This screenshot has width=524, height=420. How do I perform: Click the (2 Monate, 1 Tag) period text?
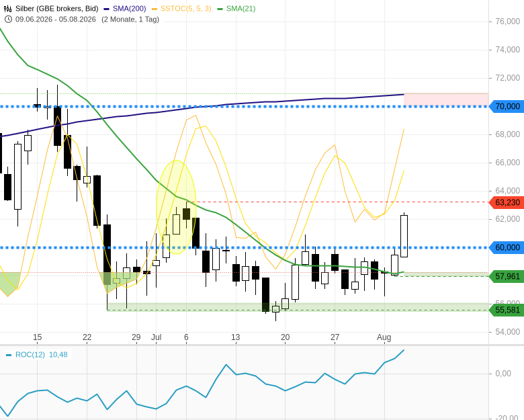coord(130,19)
